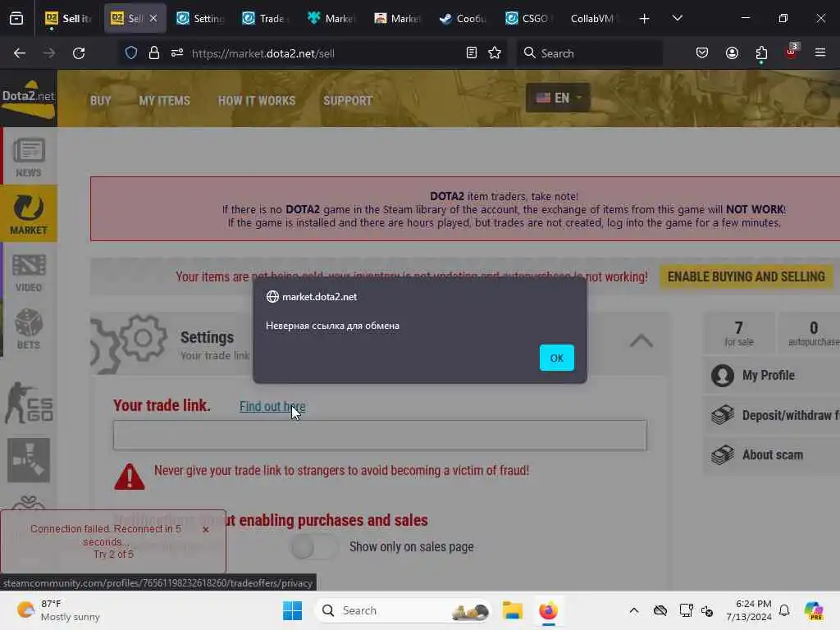Open the Bets sidebar section
The width and height of the screenshot is (840, 630).
click(x=29, y=329)
